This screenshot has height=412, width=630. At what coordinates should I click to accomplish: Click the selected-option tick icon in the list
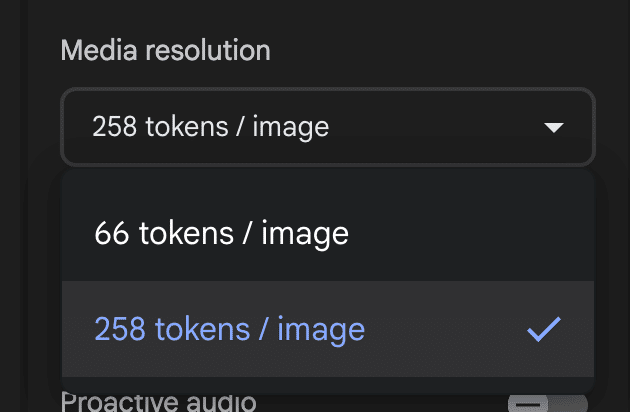(x=543, y=329)
